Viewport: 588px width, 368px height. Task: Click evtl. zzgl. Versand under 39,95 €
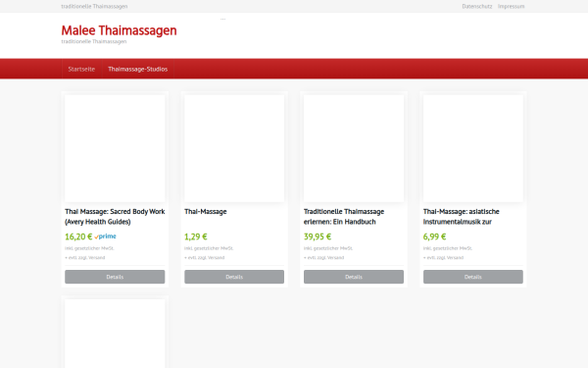[324, 257]
